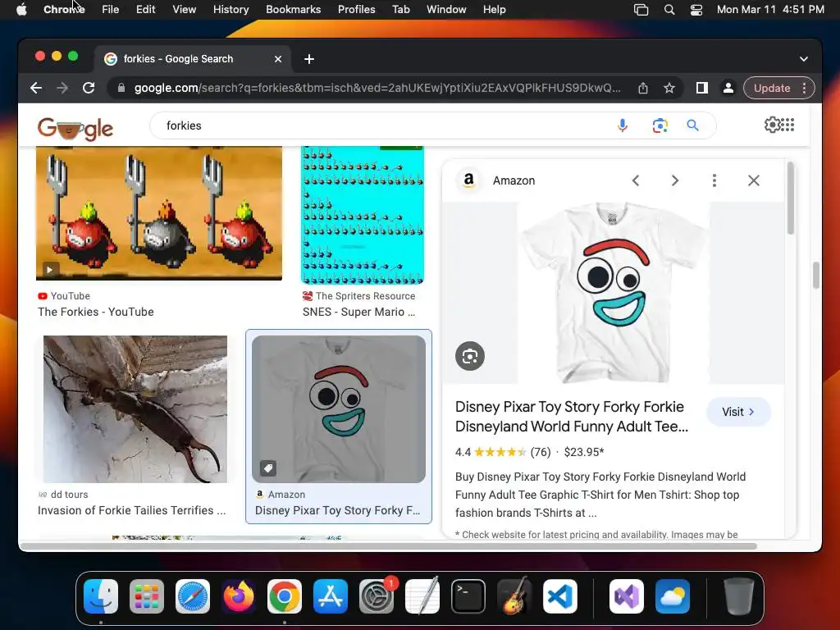Viewport: 840px width, 630px height.
Task: Open the Tab menu
Action: (400, 9)
